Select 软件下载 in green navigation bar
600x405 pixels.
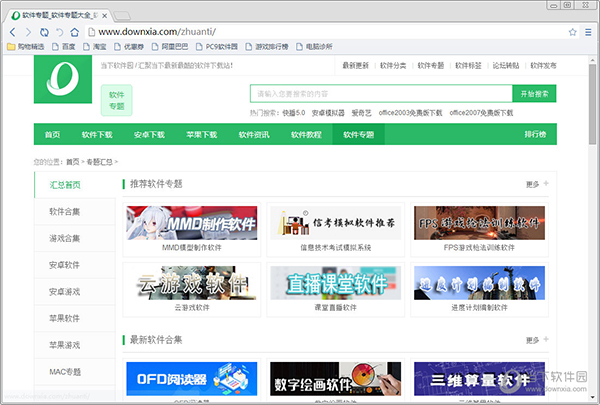[x=97, y=134]
